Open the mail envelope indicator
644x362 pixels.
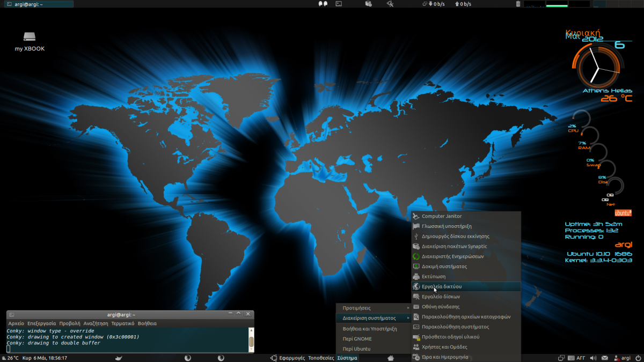(x=604, y=358)
